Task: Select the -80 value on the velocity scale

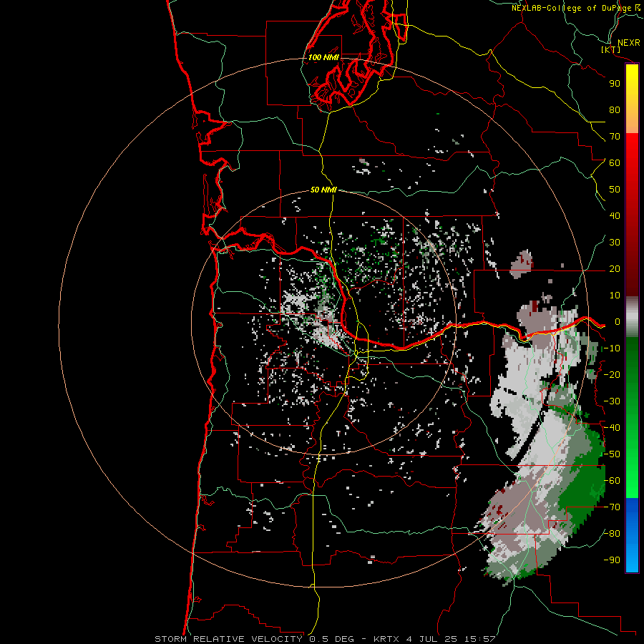Action: (x=612, y=534)
